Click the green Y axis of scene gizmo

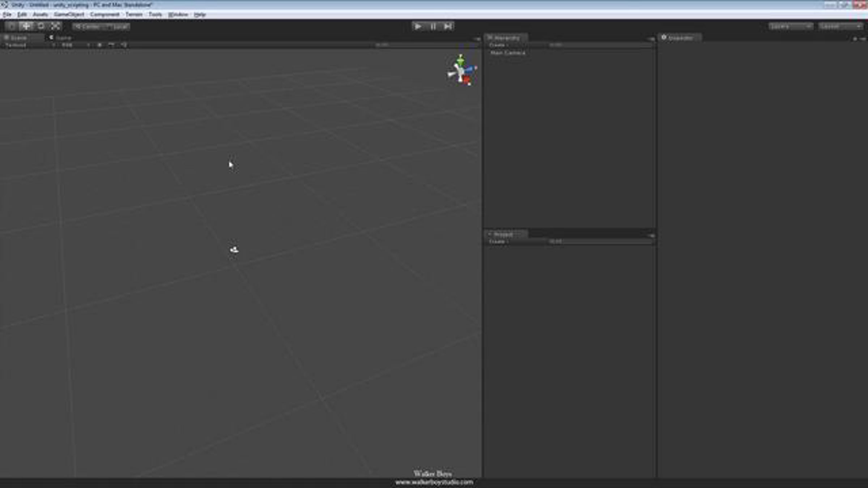pyautogui.click(x=460, y=60)
